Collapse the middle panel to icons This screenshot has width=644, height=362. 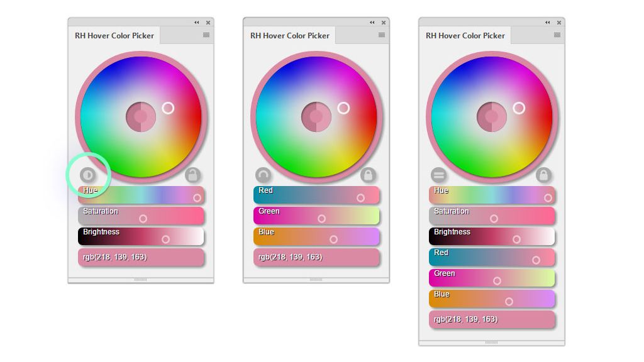click(372, 21)
